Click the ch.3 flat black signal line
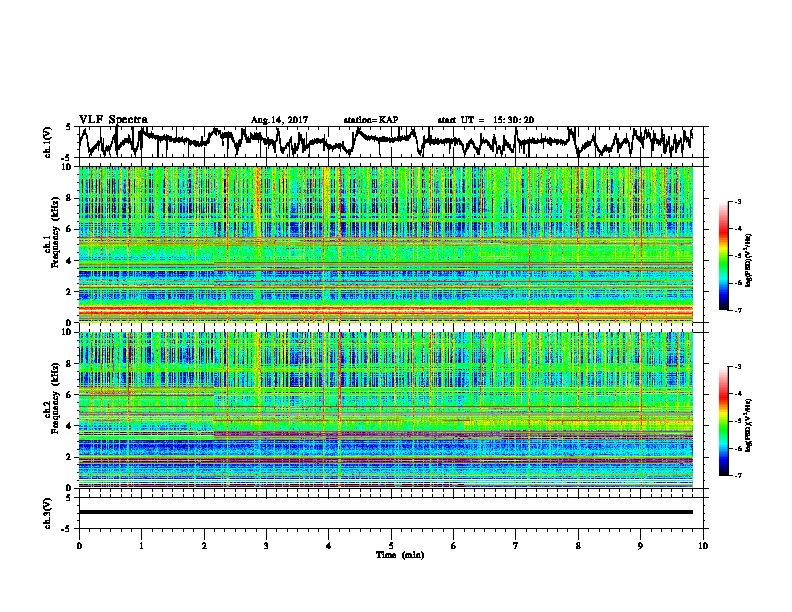 click(x=385, y=512)
